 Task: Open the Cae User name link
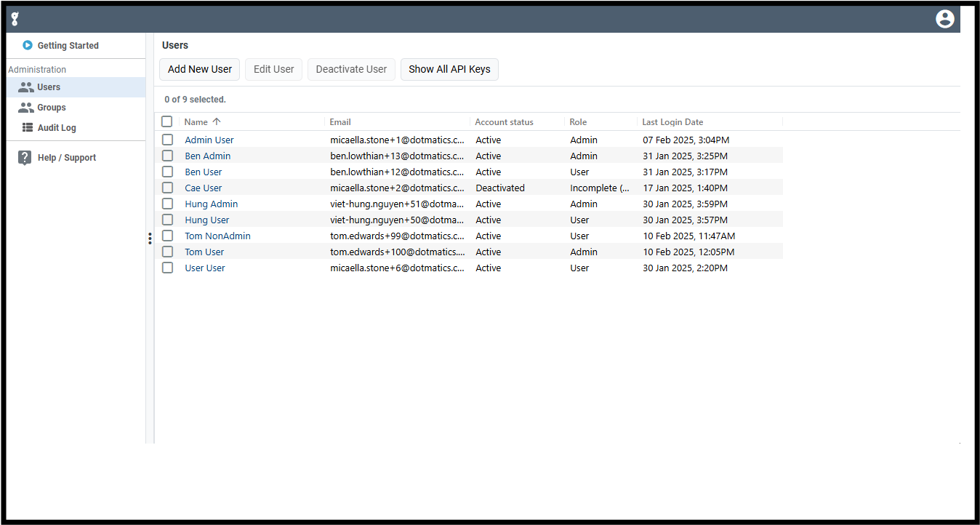click(x=204, y=188)
